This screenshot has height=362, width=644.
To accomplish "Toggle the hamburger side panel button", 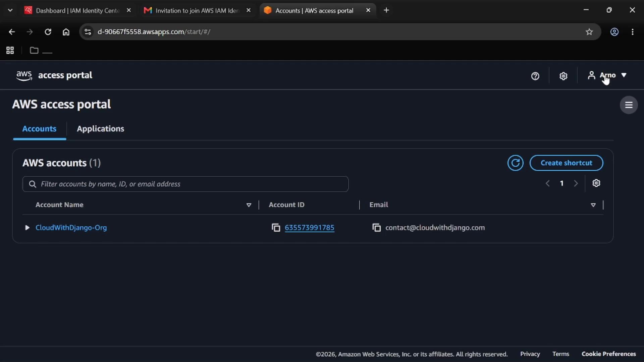I will (629, 105).
